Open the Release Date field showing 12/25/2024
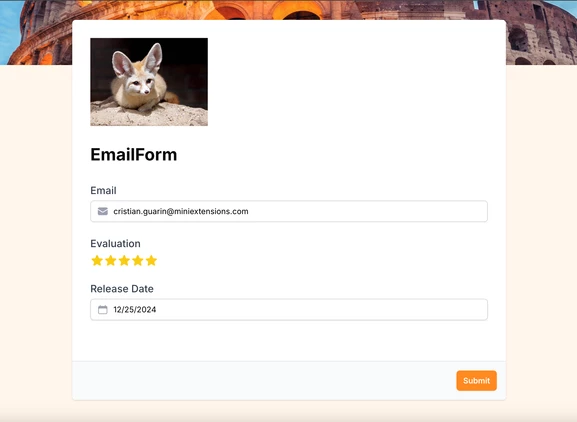 click(x=289, y=310)
